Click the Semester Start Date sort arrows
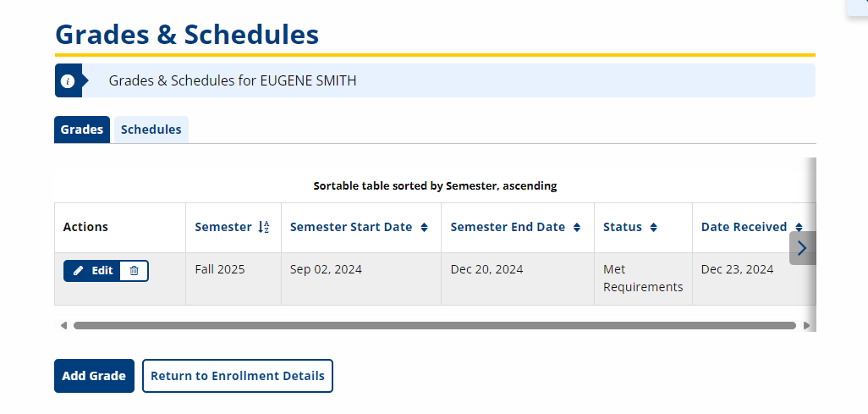Viewport: 868px width, 414px height. [424, 227]
